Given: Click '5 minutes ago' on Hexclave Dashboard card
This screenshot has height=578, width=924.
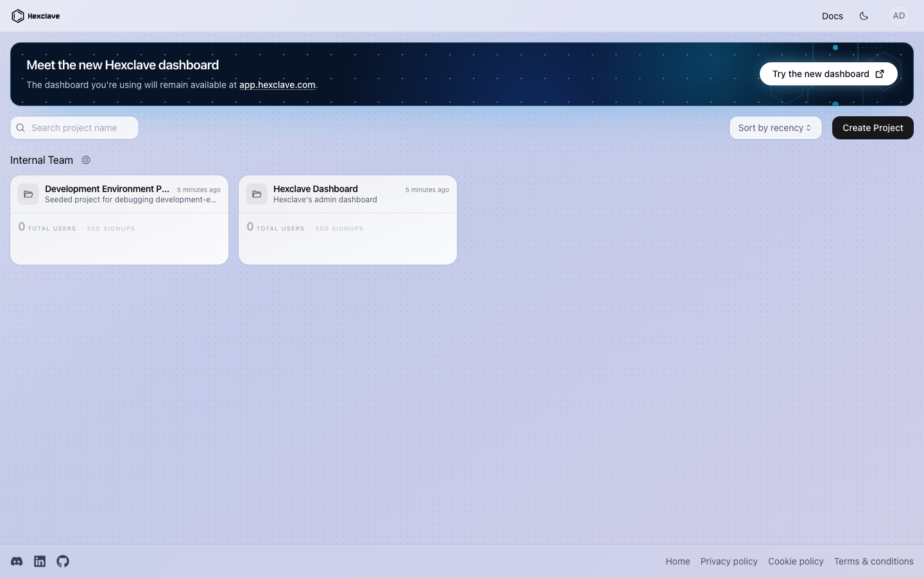Looking at the screenshot, I should (x=427, y=189).
